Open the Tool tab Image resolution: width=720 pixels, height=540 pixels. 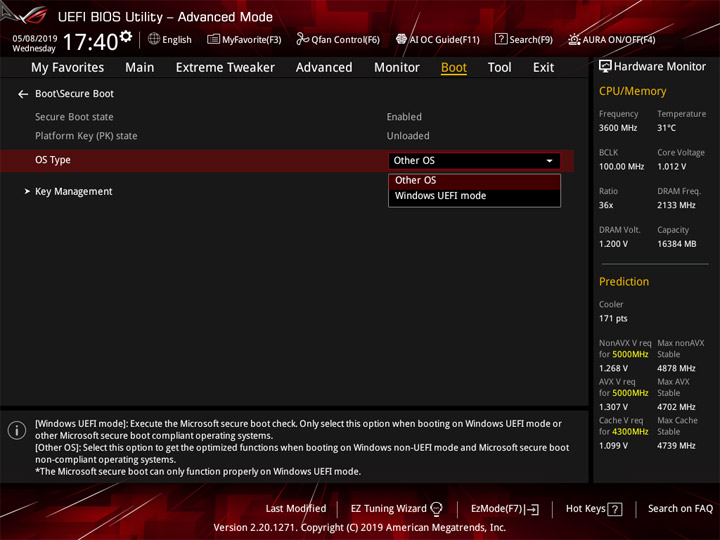click(x=500, y=68)
